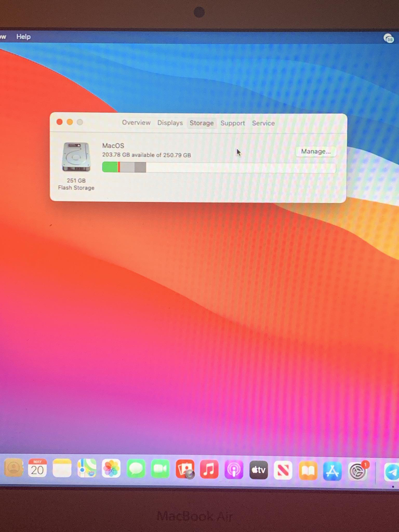The height and width of the screenshot is (532, 399).
Task: Open System Preferences with update badge
Action: [x=357, y=471]
